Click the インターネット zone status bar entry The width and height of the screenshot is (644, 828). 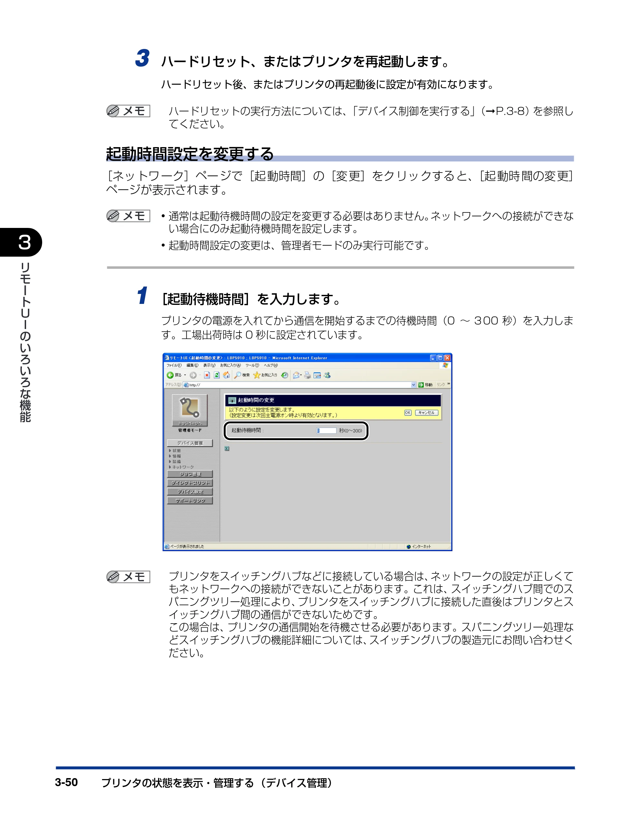pos(419,546)
